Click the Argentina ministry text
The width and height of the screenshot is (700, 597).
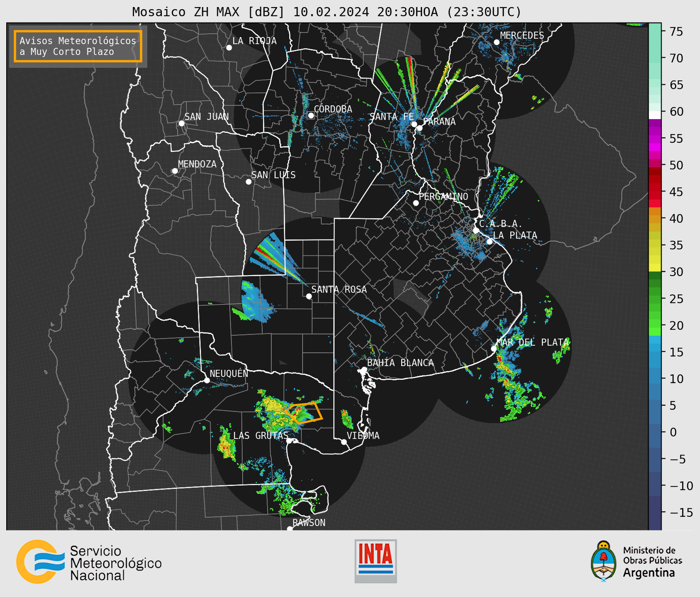[x=649, y=573]
